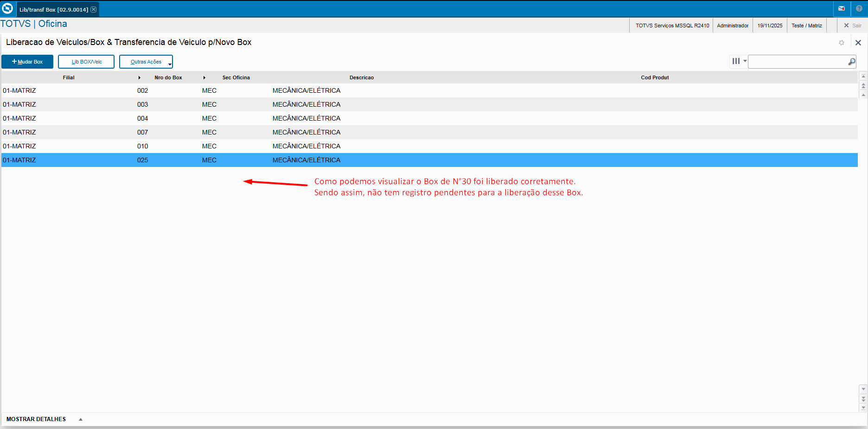Click the TOTVS logo icon

7,8
